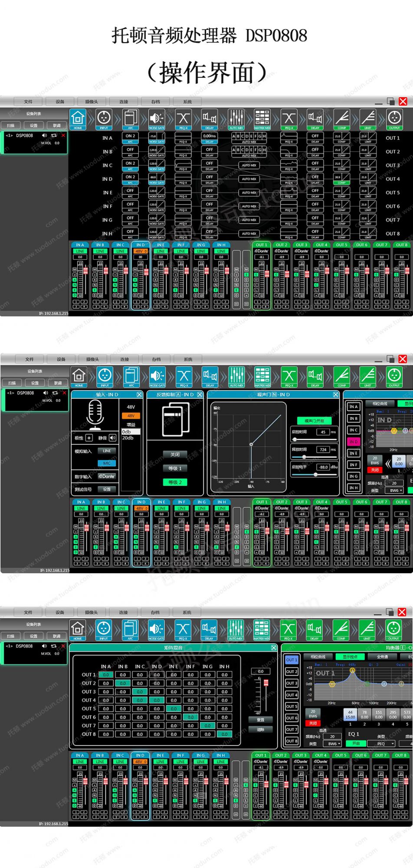Toggle the green 噪声门开启 noise gate switch
The width and height of the screenshot is (413, 868).
coord(314,421)
